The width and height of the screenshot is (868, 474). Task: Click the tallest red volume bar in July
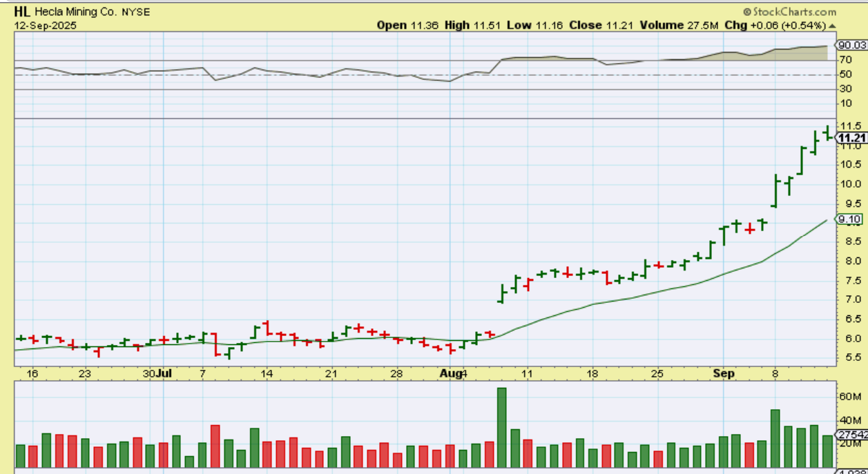215,446
